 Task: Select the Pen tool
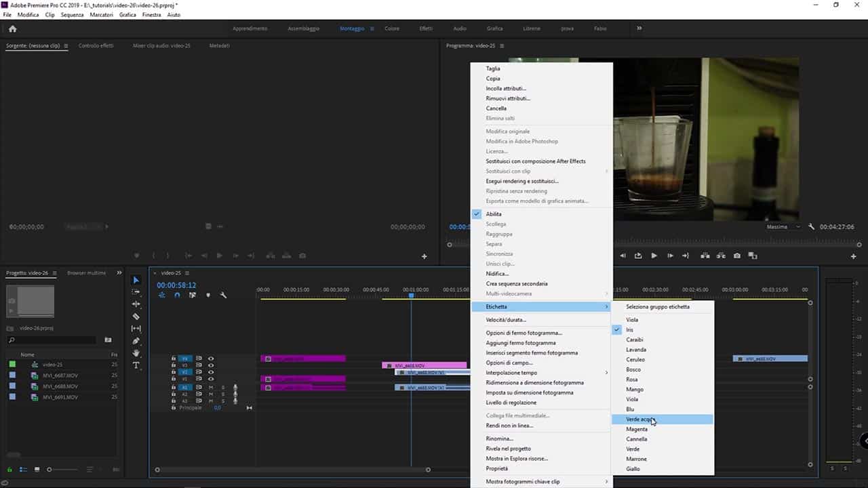[136, 341]
